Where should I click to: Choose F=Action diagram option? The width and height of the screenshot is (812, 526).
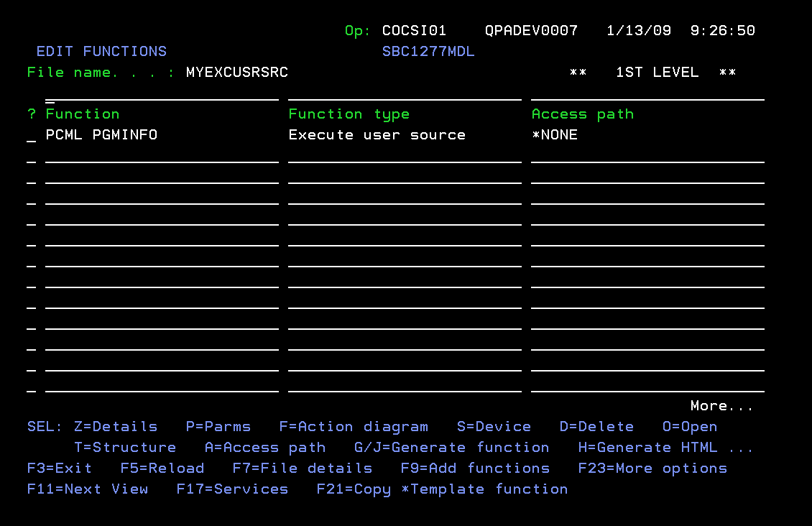pyautogui.click(x=354, y=426)
